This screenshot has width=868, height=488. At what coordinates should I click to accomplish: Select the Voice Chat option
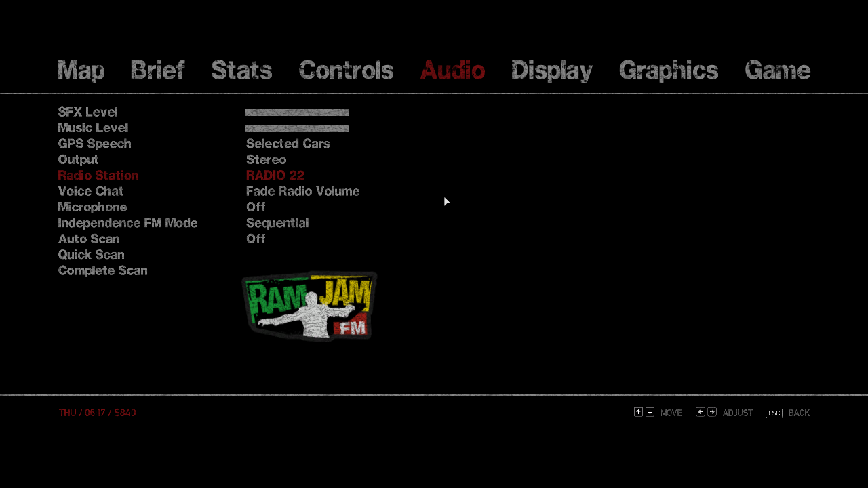pyautogui.click(x=91, y=191)
